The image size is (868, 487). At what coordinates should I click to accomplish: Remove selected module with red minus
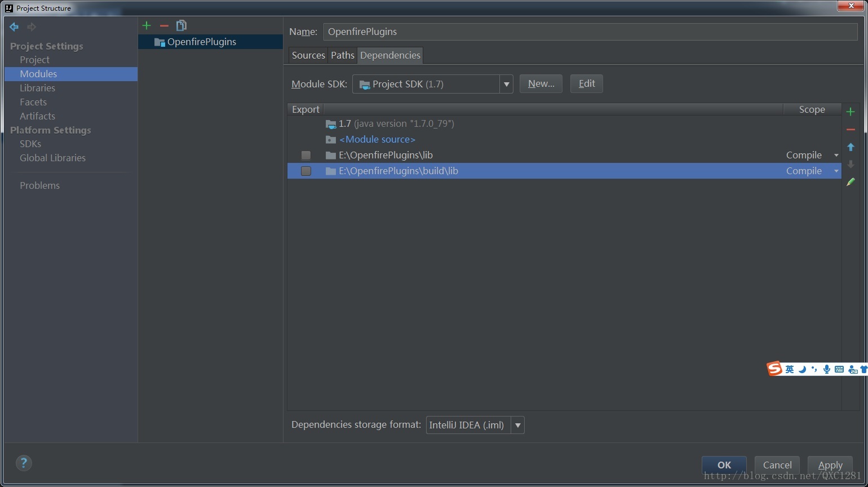pyautogui.click(x=164, y=25)
